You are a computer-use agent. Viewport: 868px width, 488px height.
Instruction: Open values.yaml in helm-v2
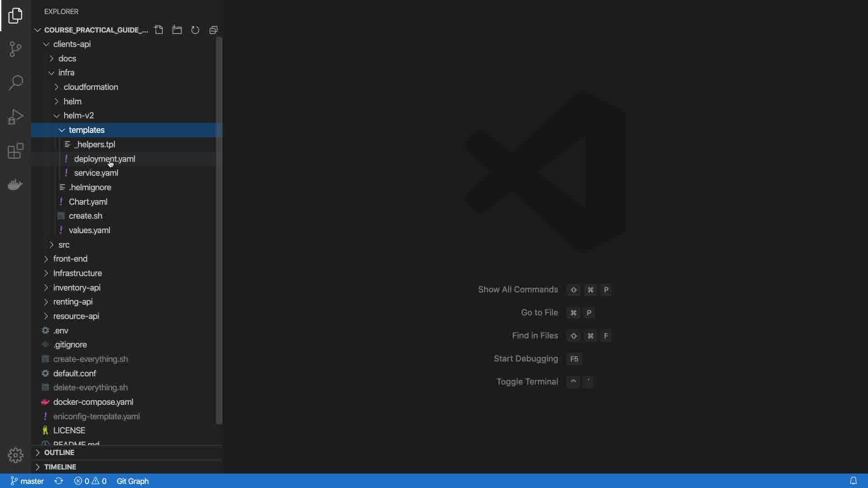click(x=89, y=230)
